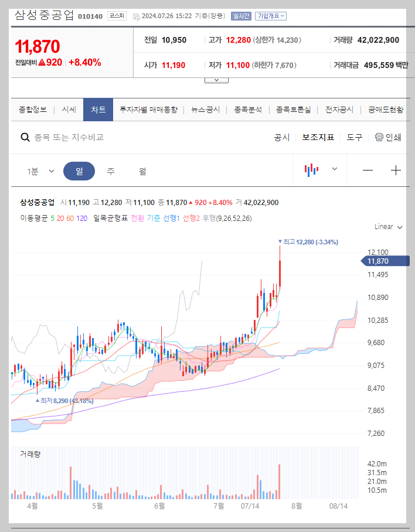Viewport: 415px width, 532px height.
Task: Zoom out with the minus icon
Action: pyautogui.click(x=368, y=170)
